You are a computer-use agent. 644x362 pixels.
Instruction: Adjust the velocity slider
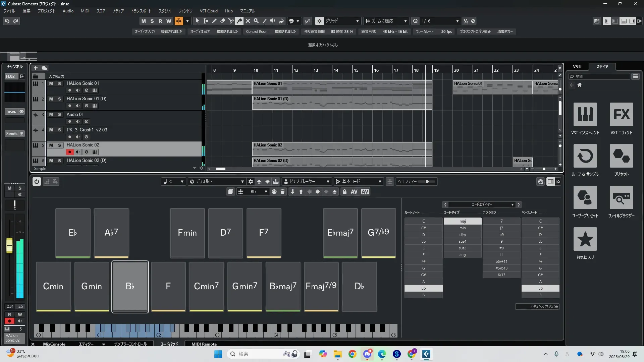(x=427, y=182)
